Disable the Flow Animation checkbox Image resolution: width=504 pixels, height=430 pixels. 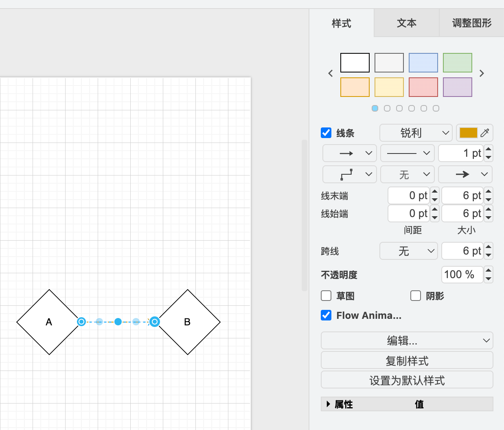coord(326,315)
